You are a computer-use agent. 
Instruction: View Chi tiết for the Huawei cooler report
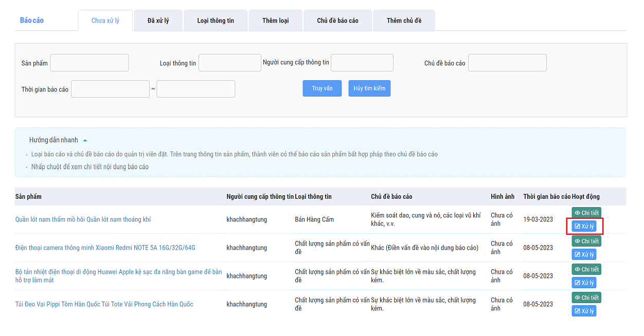[x=586, y=269]
